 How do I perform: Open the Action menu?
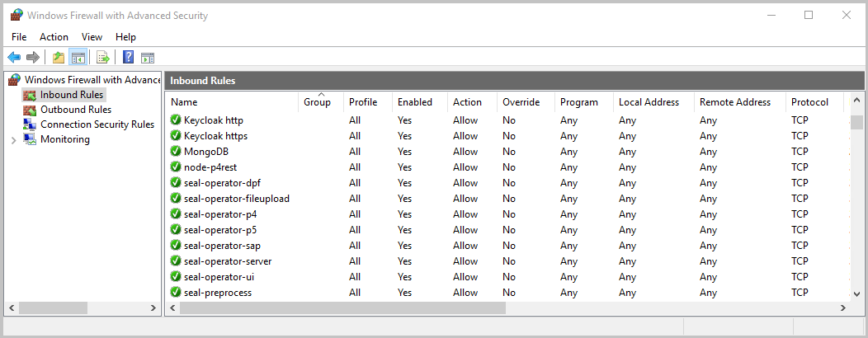tap(54, 37)
